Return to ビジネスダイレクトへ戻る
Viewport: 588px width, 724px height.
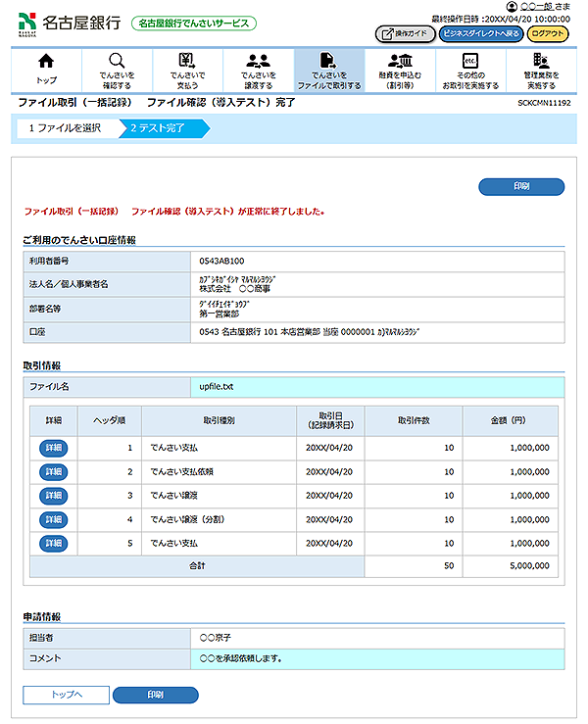tap(480, 33)
